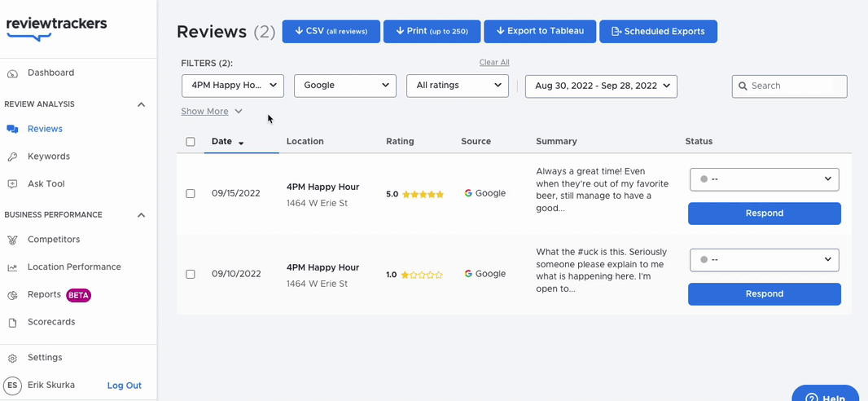
Task: Click the Reports pie chart icon
Action: pos(12,295)
